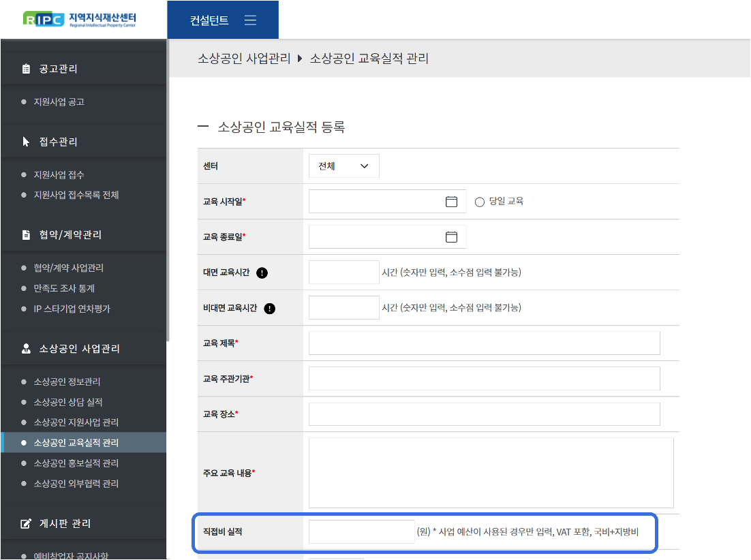The image size is (751, 560).
Task: Click the 게시판 관리 edit icon
Action: coord(27,523)
